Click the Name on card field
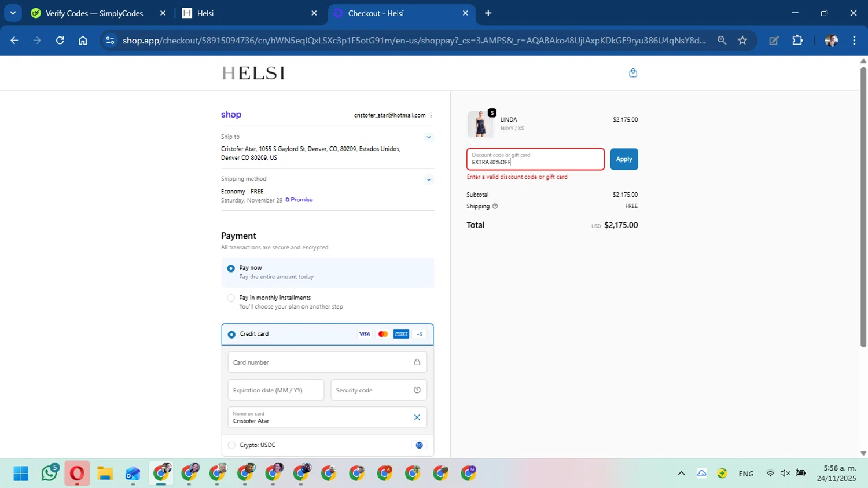This screenshot has width=868, height=488. [328, 417]
